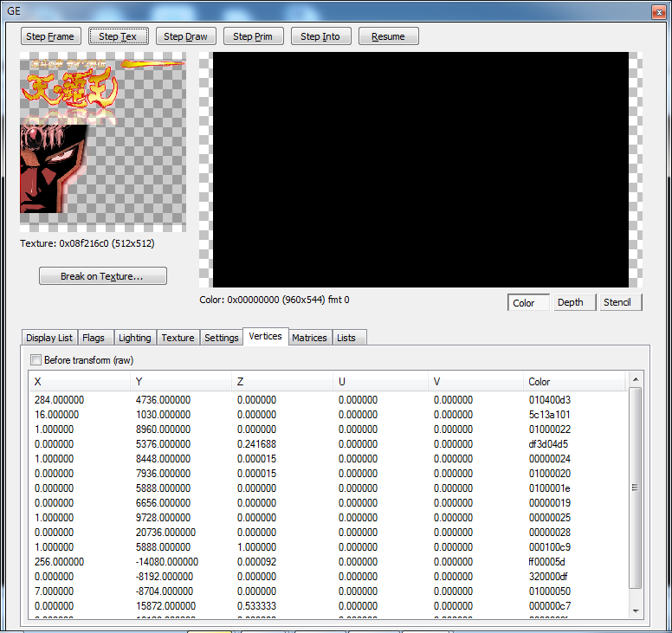Go to the Texture tab

coord(178,338)
